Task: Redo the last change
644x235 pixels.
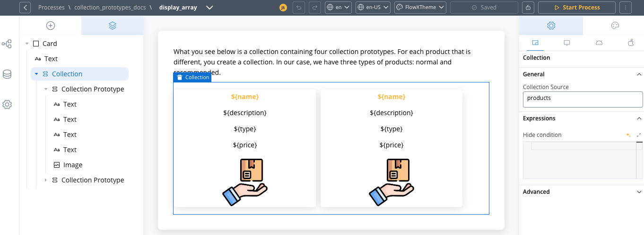Action: click(x=314, y=8)
